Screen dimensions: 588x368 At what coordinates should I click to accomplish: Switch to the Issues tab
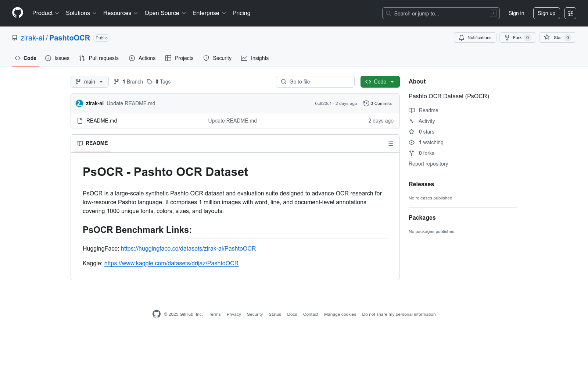[x=57, y=58]
